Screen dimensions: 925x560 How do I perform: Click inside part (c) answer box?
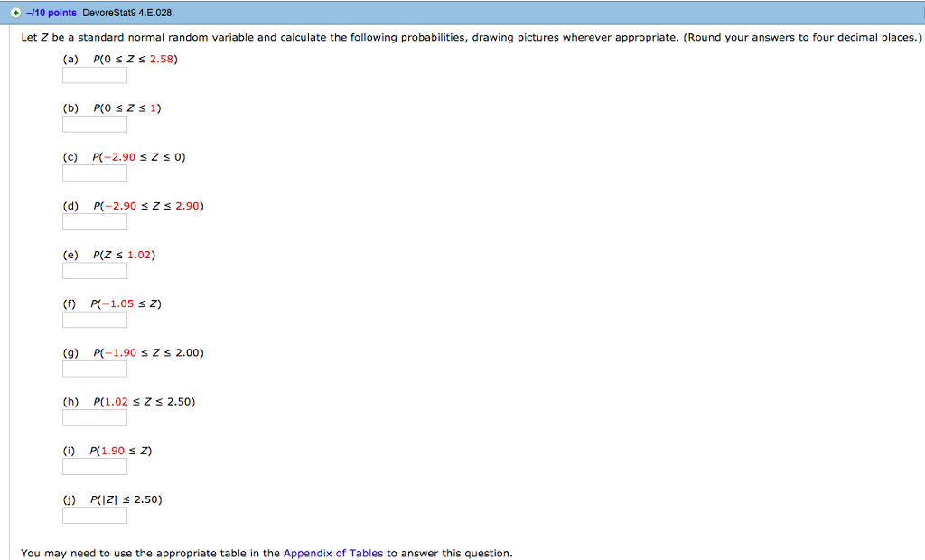pos(94,173)
